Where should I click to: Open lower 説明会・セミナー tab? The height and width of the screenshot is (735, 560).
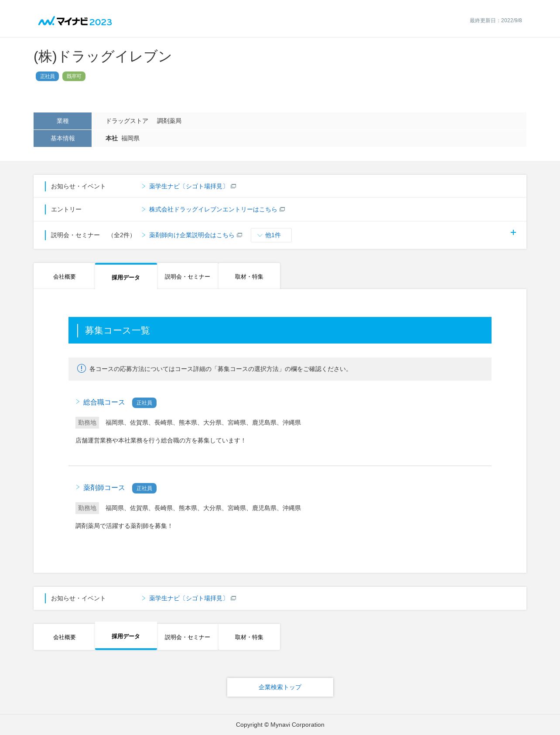188,637
